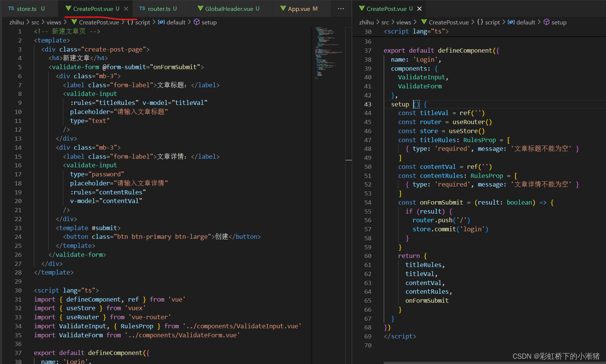Close the right CreatePost.vue tab
The width and height of the screenshot is (606, 364).
pyautogui.click(x=419, y=9)
